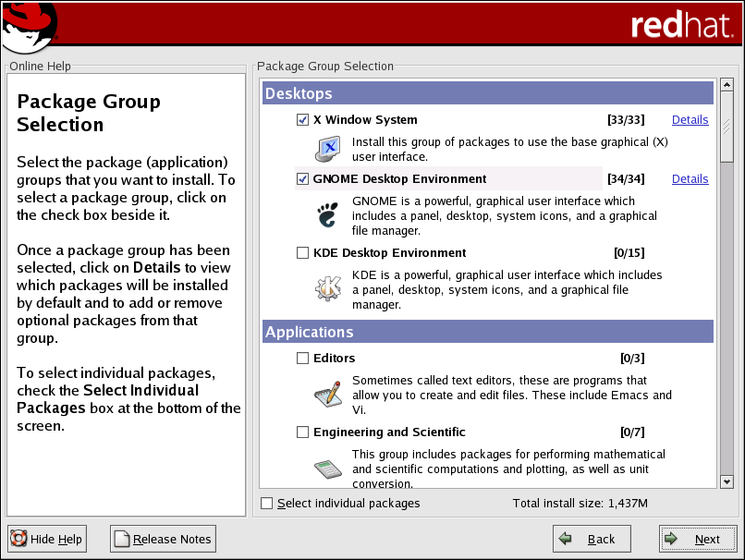This screenshot has height=560, width=745.
Task: Enable the KDE Desktop Environment checkbox
Action: point(302,253)
